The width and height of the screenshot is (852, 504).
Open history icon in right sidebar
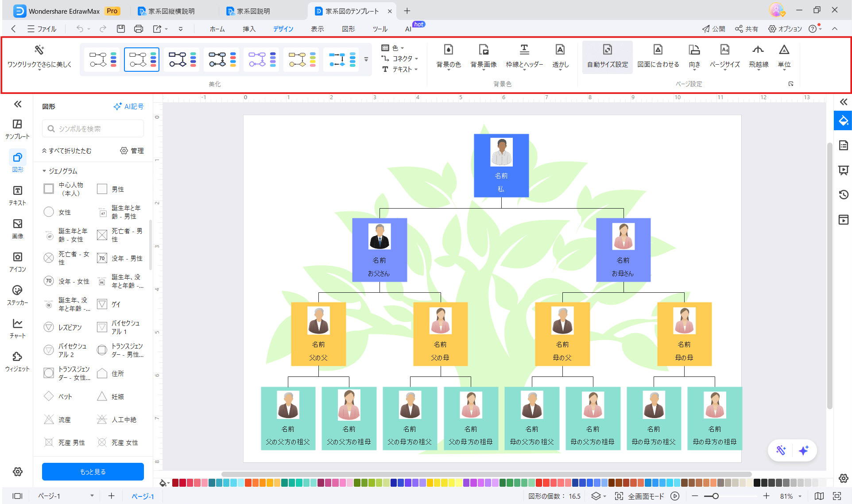[x=843, y=194]
